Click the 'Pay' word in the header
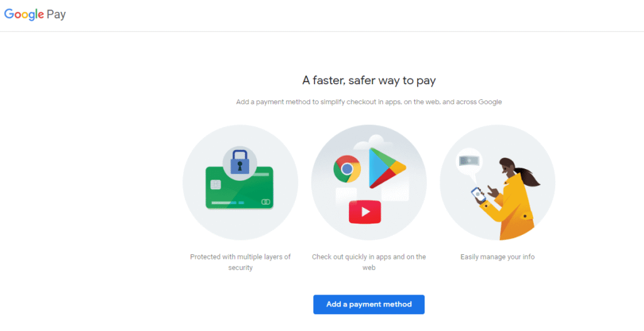This screenshot has width=644, height=331. [56, 15]
